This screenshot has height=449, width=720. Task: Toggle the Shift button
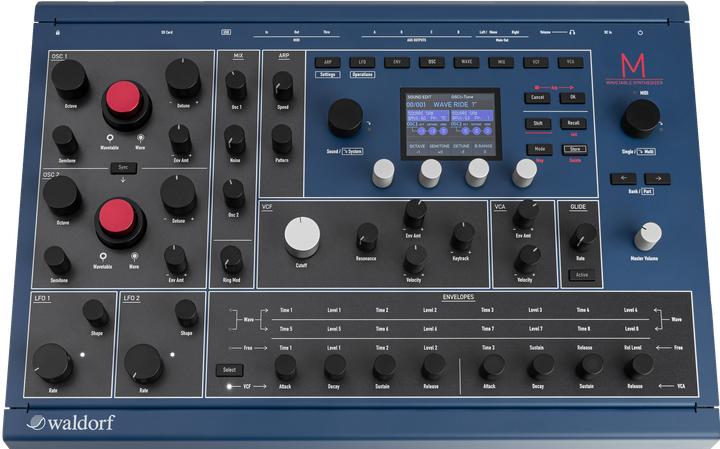click(x=538, y=123)
